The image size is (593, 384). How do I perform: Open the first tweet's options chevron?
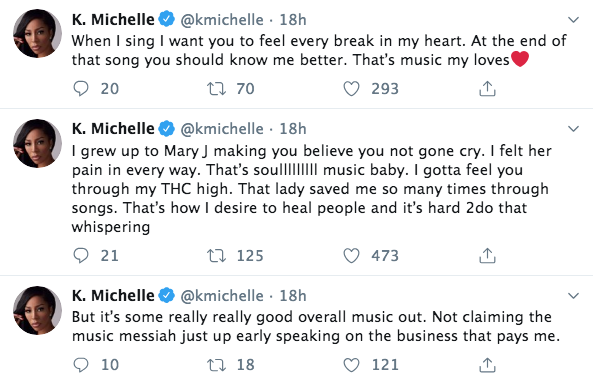coord(573,20)
